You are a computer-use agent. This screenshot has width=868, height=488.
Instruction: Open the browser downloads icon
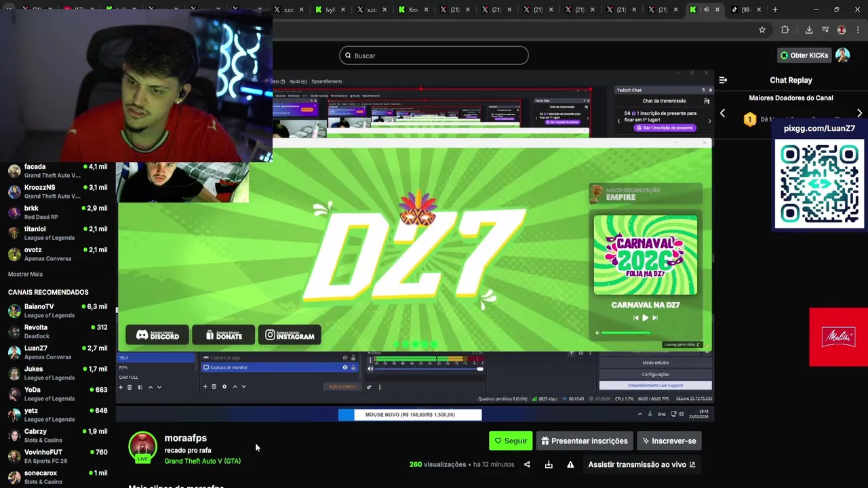tap(809, 30)
